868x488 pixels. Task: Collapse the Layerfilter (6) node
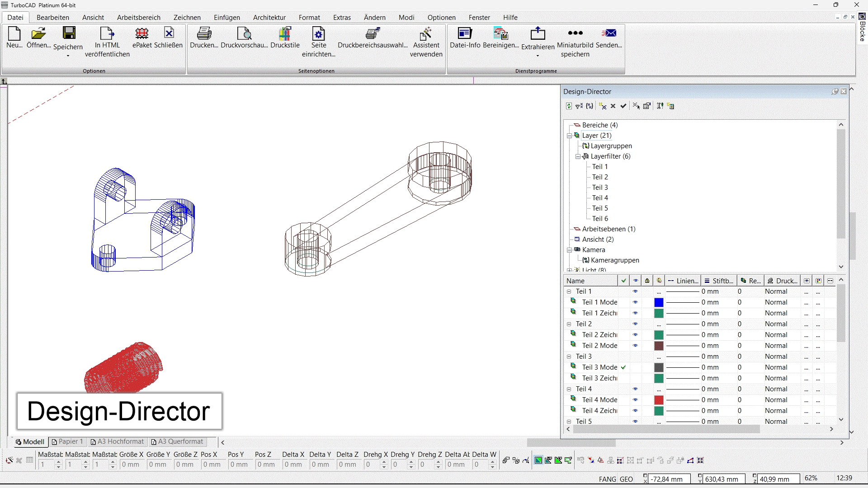(x=578, y=156)
